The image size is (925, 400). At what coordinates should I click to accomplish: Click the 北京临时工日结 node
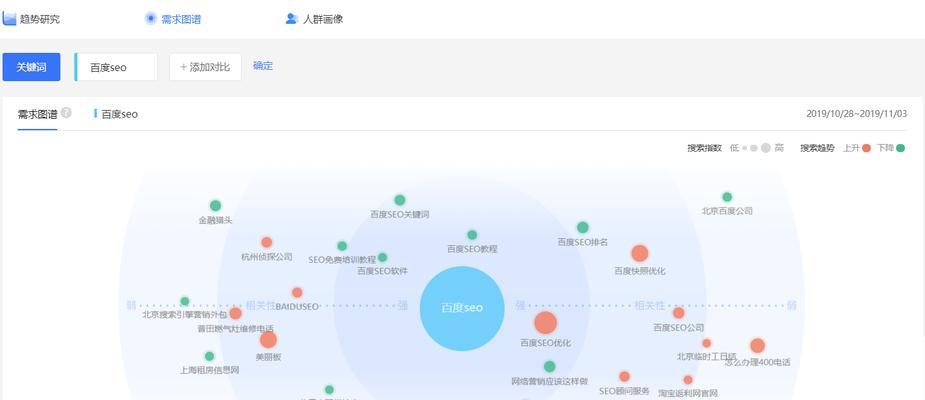click(x=707, y=343)
